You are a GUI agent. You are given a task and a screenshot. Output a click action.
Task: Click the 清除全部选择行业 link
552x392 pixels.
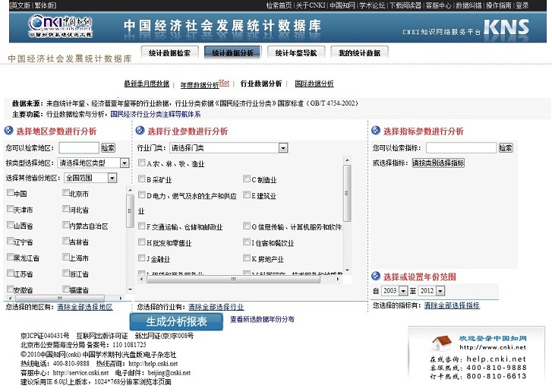216,306
